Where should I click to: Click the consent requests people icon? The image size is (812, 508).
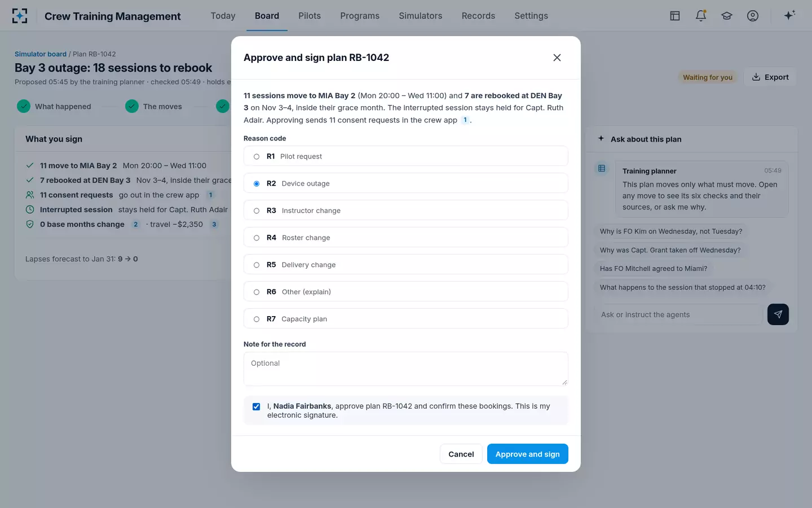pos(30,195)
